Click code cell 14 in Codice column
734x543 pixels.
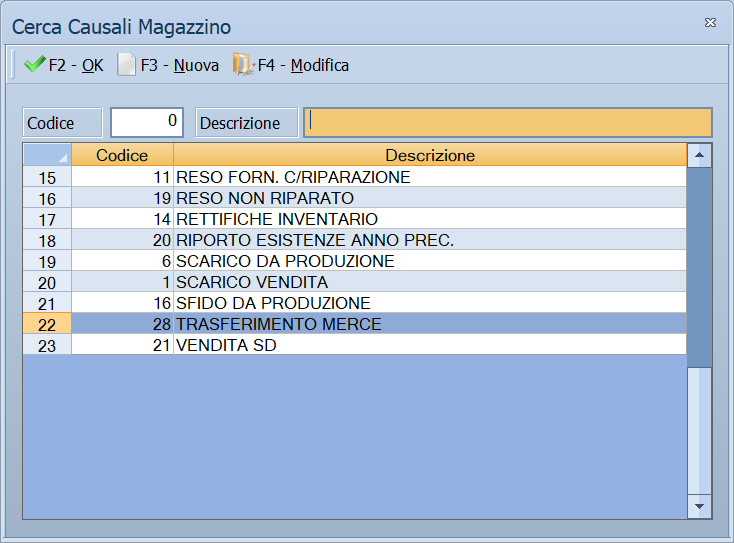[x=122, y=219]
